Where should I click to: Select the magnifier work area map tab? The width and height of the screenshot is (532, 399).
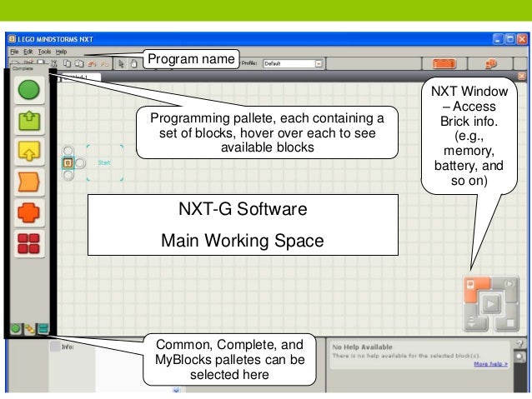click(x=519, y=357)
